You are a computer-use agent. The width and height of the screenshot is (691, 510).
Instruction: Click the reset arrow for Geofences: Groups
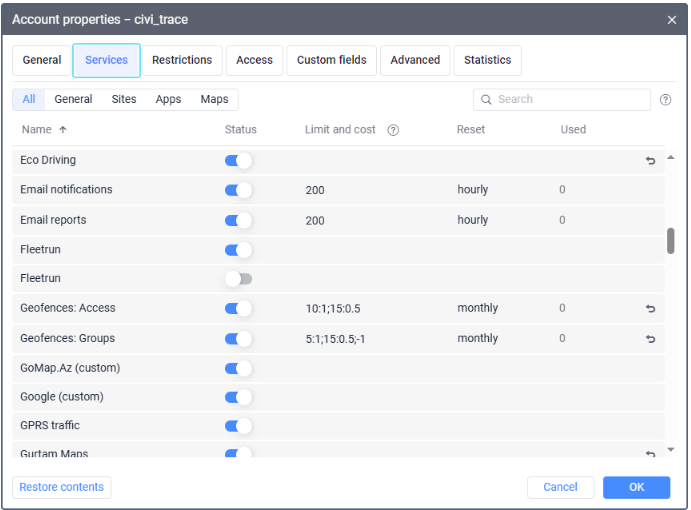pos(650,339)
